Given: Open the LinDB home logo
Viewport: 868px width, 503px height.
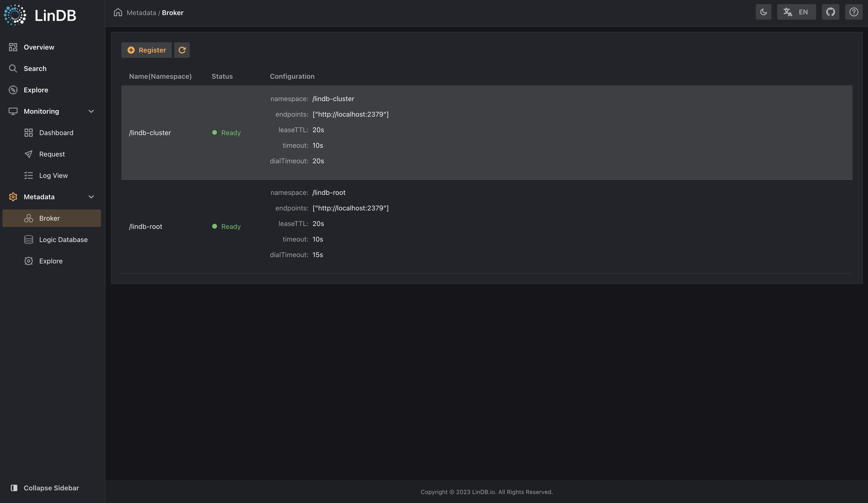Looking at the screenshot, I should point(40,15).
